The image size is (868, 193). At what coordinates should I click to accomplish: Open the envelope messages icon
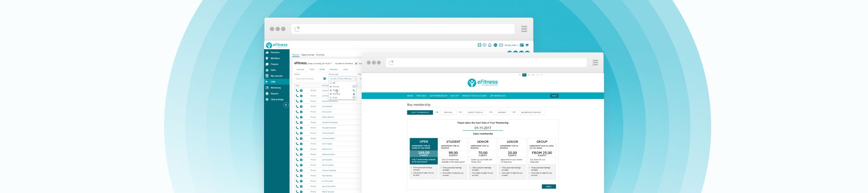click(501, 45)
